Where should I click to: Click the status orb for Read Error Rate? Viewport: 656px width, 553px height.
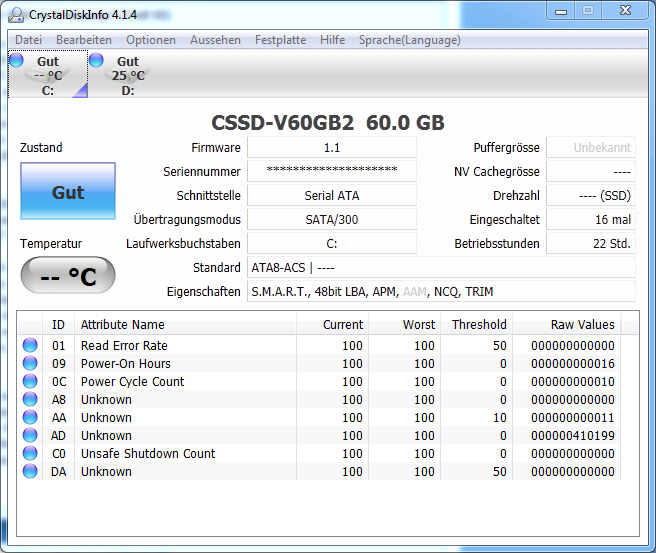coord(30,345)
